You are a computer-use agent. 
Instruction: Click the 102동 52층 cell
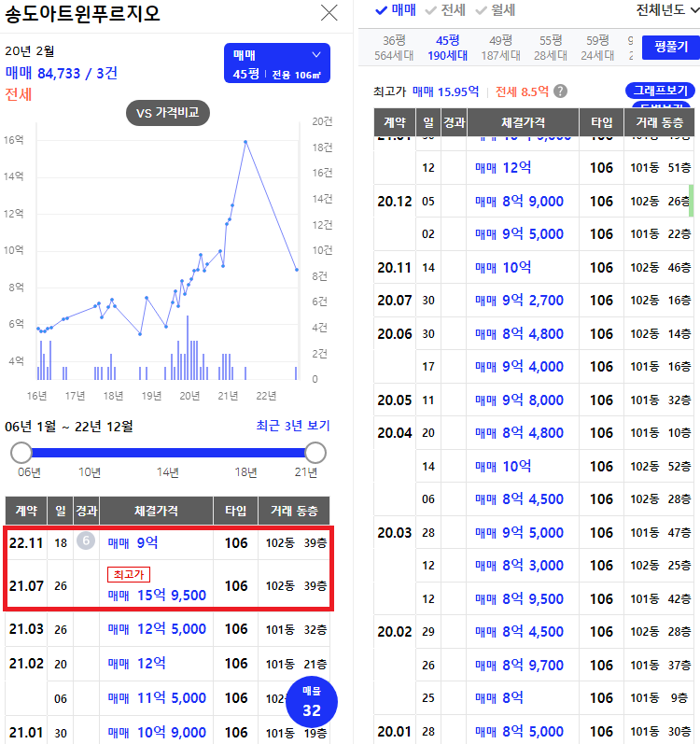660,467
